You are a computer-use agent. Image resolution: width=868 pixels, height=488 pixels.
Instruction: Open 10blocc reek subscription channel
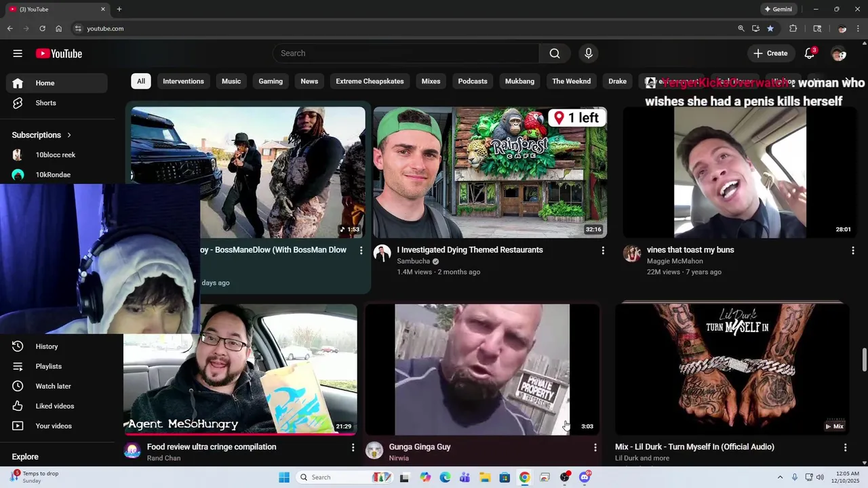point(57,155)
